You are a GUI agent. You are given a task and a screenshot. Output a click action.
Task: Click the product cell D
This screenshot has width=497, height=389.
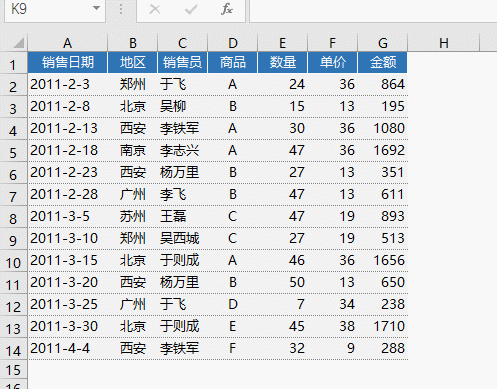[x=233, y=304]
